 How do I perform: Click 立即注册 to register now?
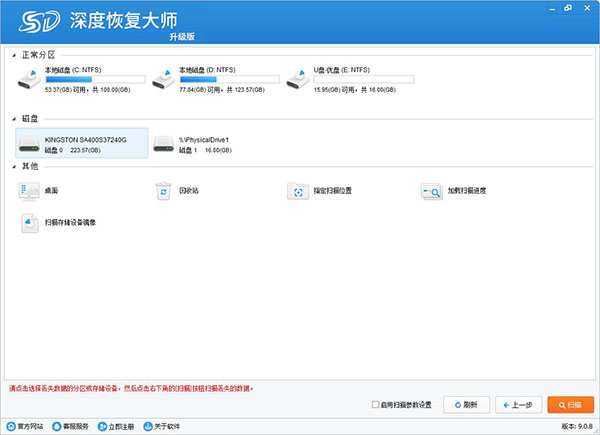(x=119, y=426)
